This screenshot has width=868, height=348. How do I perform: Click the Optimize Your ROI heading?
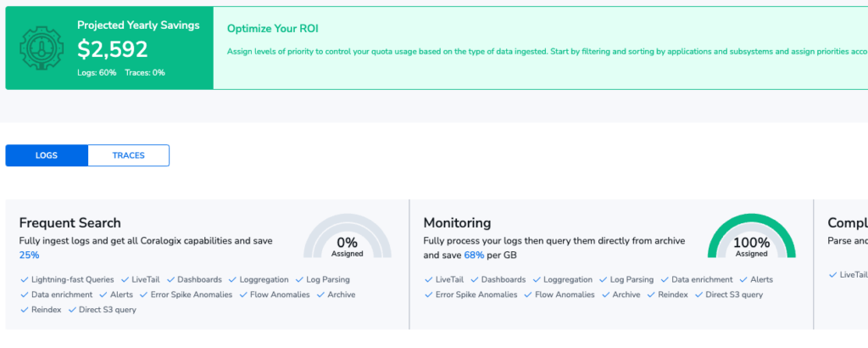pyautogui.click(x=273, y=29)
